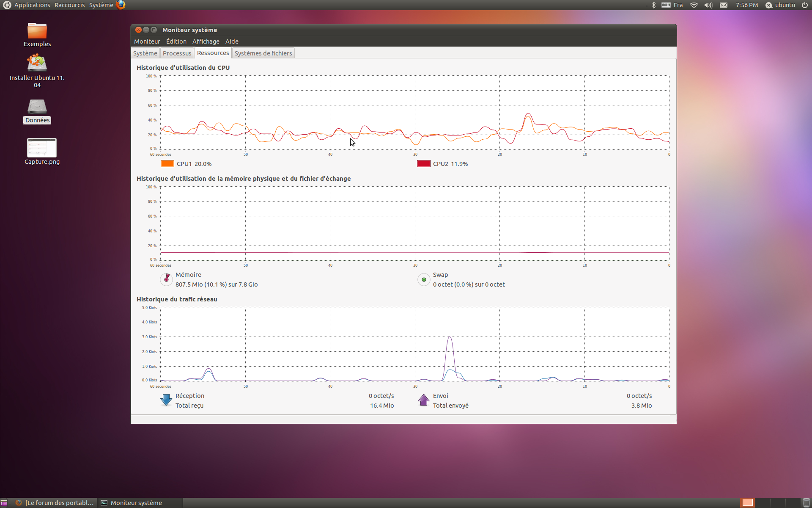Screen dimensions: 812x508
Task: Switch to Systèmes de fichiers tab
Action: click(263, 53)
